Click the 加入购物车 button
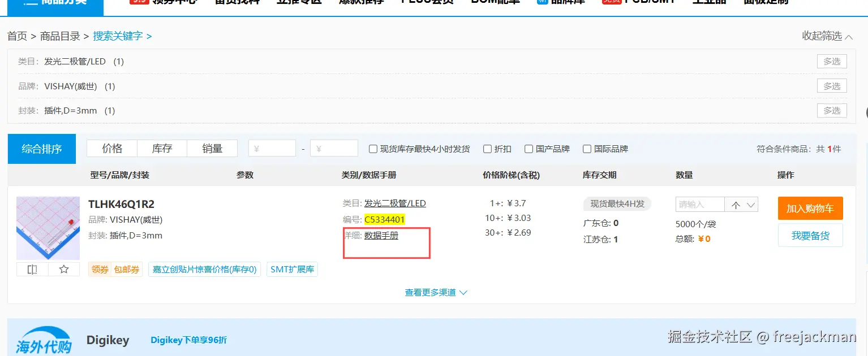 [810, 208]
